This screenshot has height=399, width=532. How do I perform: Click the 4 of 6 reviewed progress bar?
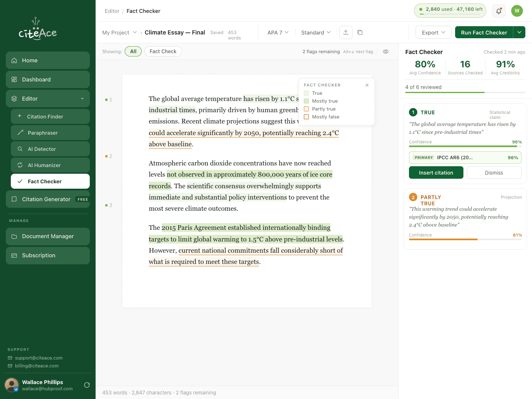(465, 92)
